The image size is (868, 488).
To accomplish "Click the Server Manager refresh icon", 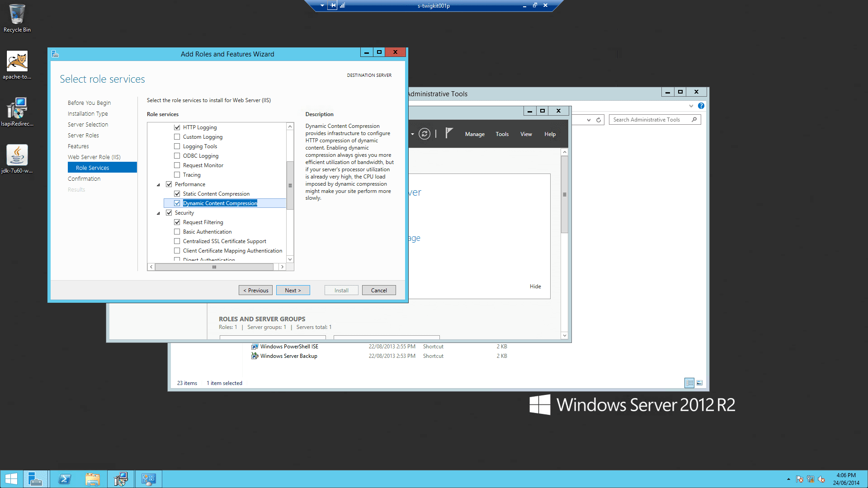I will coord(424,134).
